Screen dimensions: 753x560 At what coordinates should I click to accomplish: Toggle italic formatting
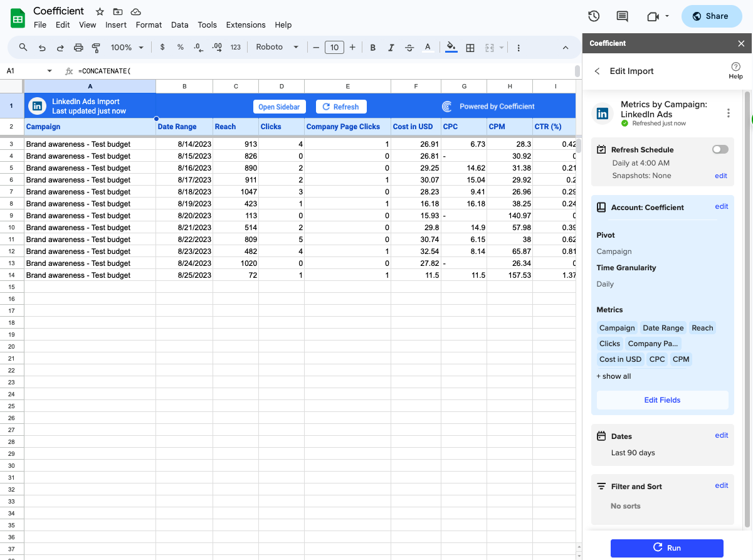coord(391,47)
